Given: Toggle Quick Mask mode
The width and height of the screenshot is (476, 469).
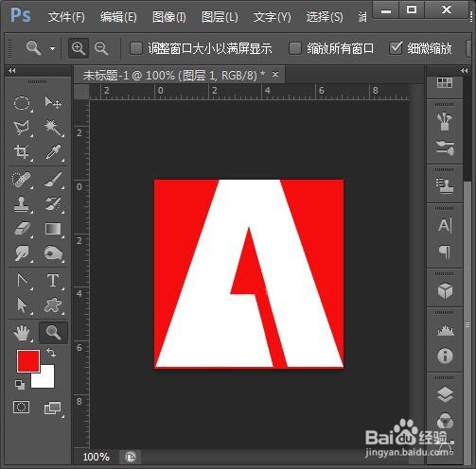Looking at the screenshot, I should tap(22, 407).
